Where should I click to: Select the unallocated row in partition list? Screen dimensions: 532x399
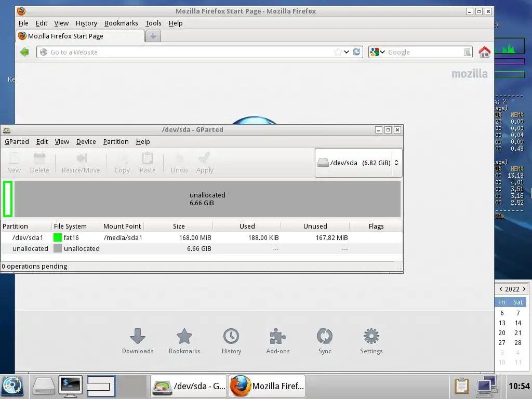click(202, 248)
